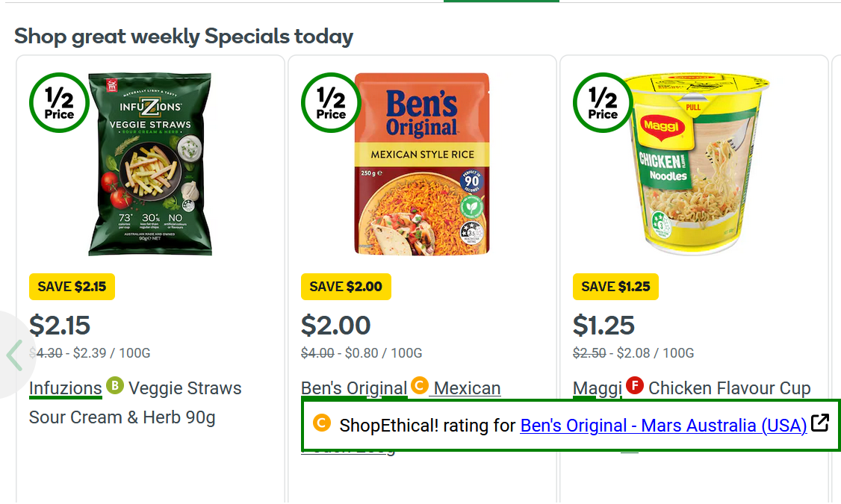
Task: Click the SAVE $2.15 yellow label
Action: [72, 287]
